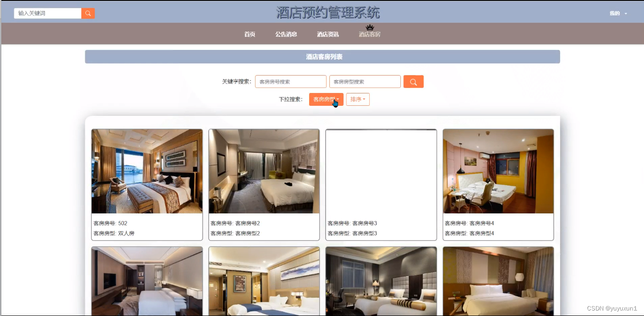Open second-row room photo with blue bed runner

[x=264, y=281]
